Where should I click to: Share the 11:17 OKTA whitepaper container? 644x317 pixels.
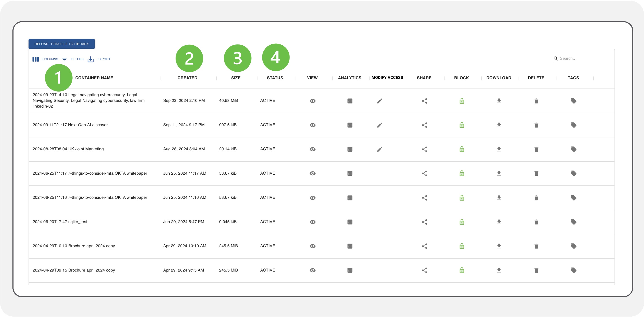(x=424, y=173)
